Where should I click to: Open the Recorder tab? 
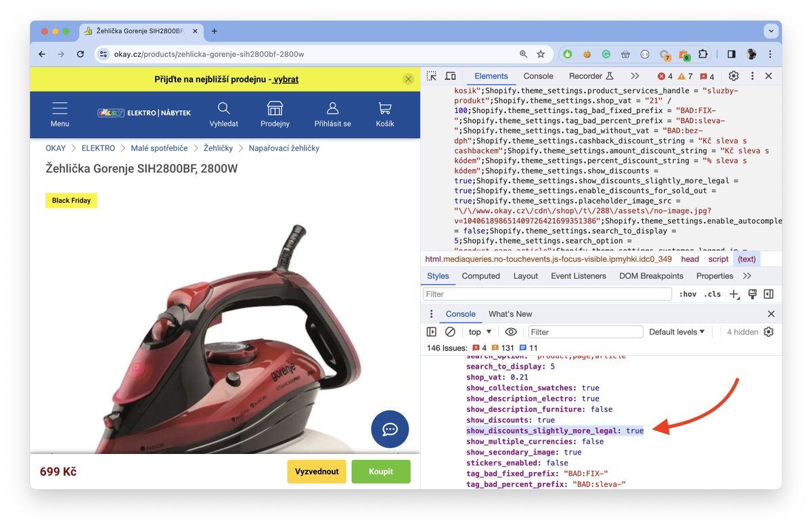coord(591,76)
